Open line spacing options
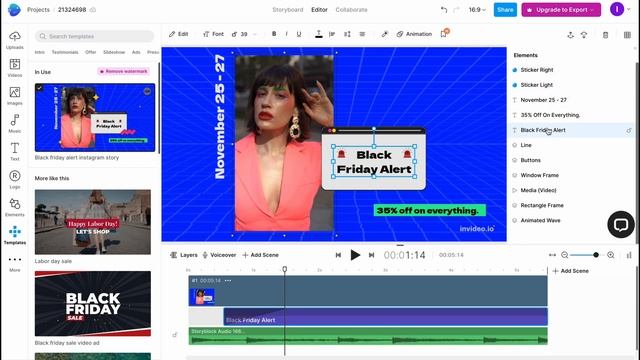Screen dimensions: 640x360 point(347,34)
